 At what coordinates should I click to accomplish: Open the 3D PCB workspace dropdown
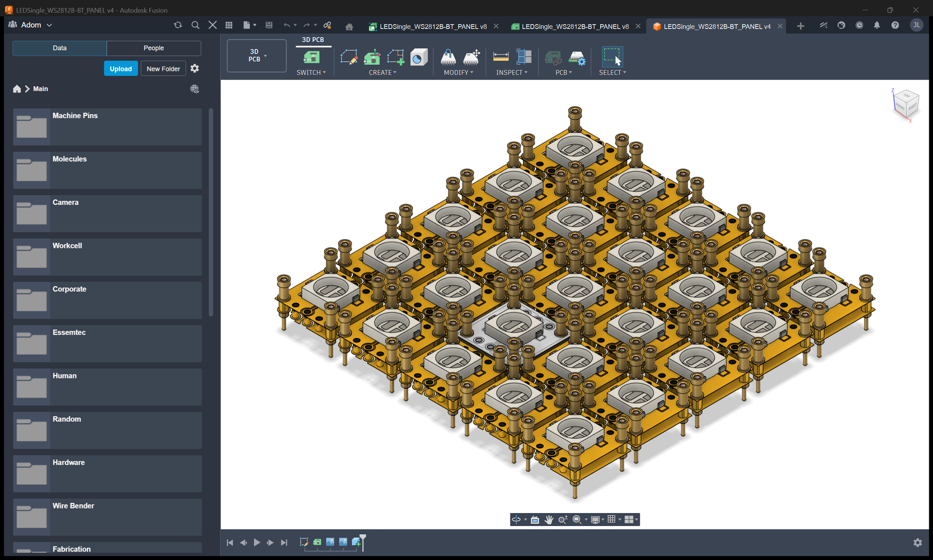tap(256, 55)
